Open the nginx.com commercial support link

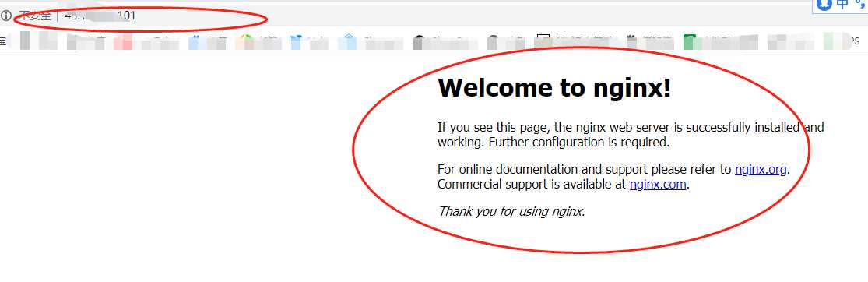pyautogui.click(x=658, y=185)
